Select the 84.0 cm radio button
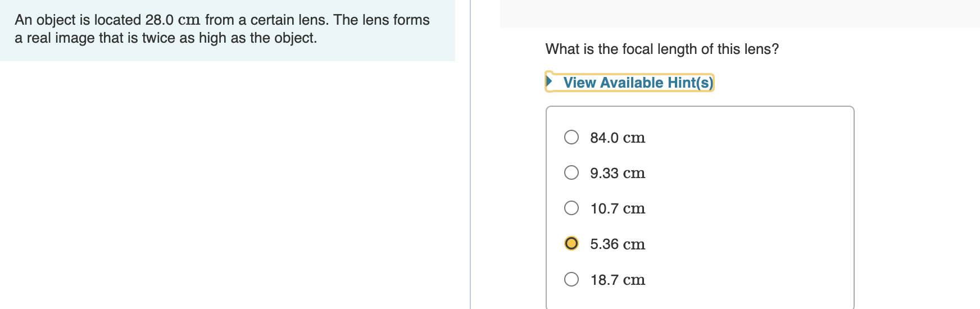Screen dimensions: 980x309 click(571, 137)
